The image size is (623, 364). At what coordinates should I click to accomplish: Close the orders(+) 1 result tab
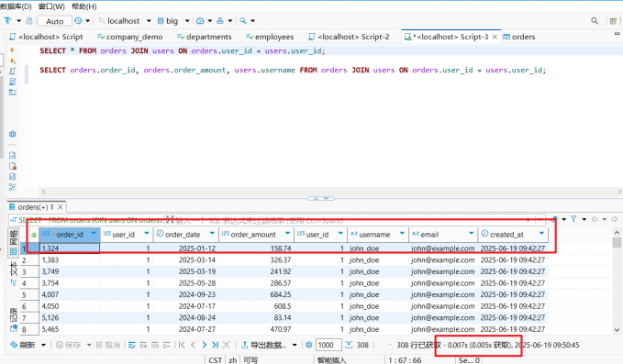pyautogui.click(x=61, y=207)
